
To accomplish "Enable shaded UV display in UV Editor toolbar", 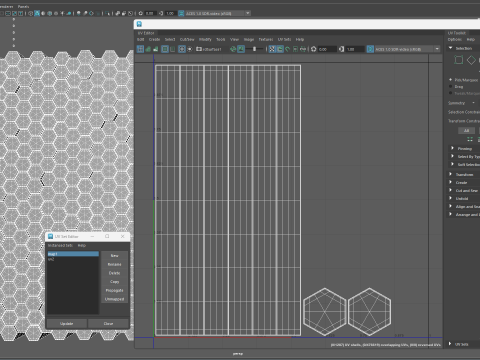I will 148,49.
